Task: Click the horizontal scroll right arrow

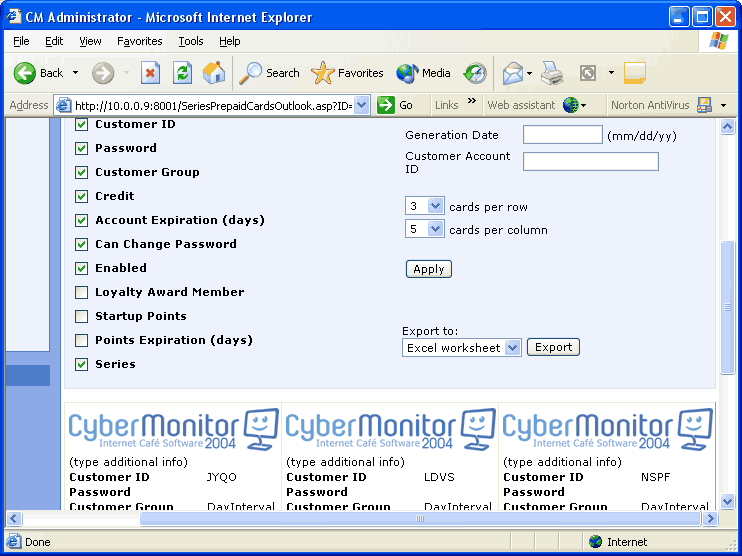Action: tap(710, 519)
